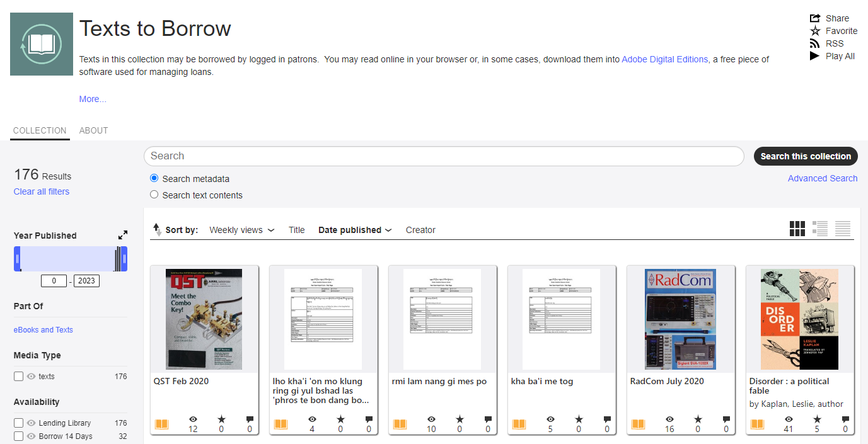This screenshot has width=868, height=444.
Task: Select the Search metadata radio button
Action: (x=154, y=178)
